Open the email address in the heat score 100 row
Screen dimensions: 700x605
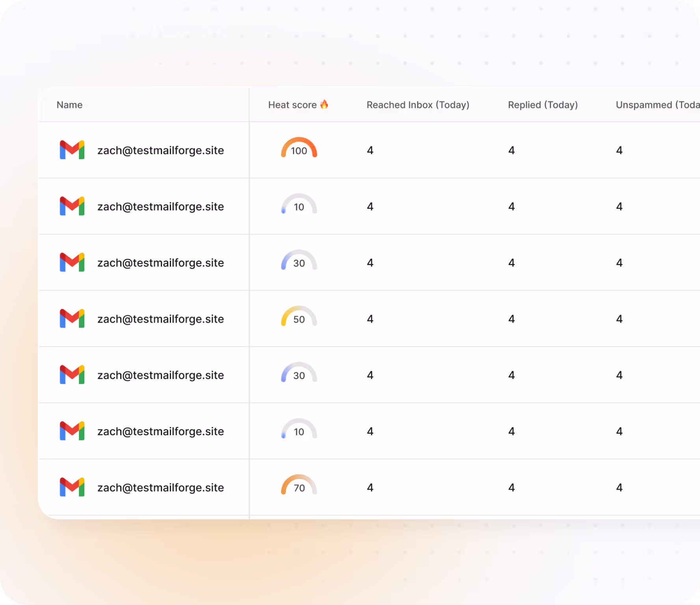point(160,150)
